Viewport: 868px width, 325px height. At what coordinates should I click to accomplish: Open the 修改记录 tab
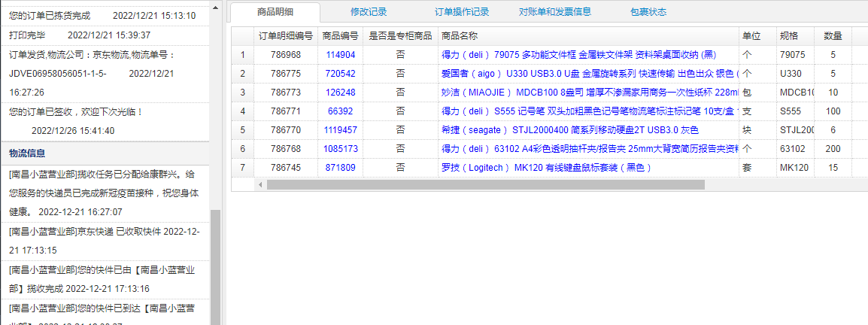click(369, 11)
